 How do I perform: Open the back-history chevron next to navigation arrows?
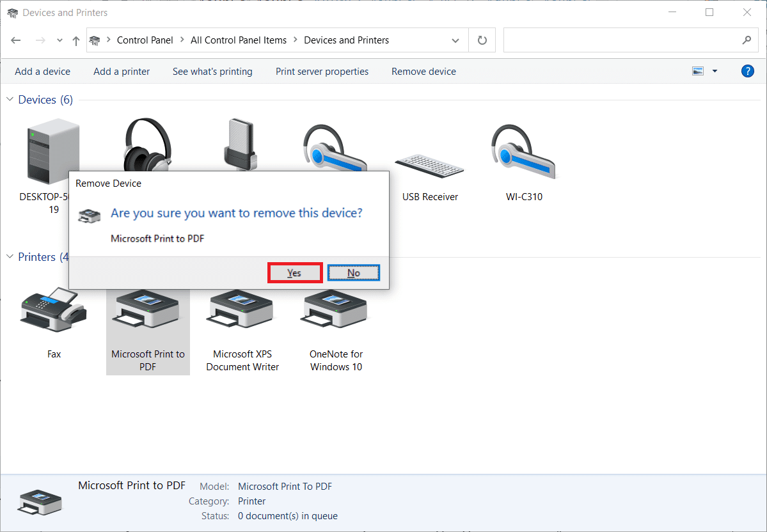pyautogui.click(x=59, y=40)
